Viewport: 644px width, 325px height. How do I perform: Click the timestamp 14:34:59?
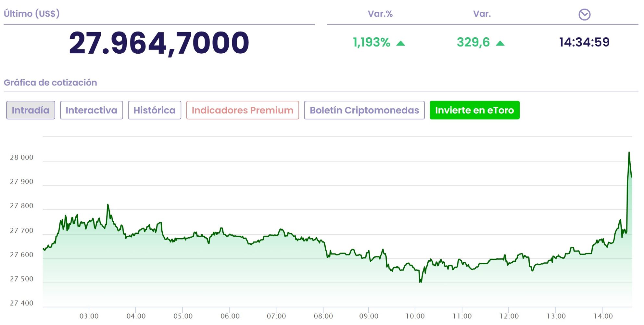click(584, 42)
